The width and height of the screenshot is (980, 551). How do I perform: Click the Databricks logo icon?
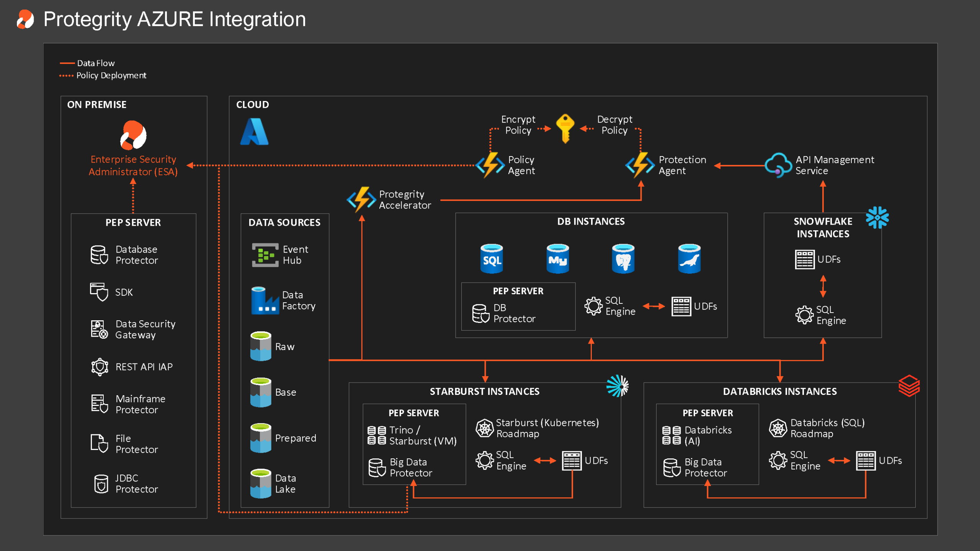[x=909, y=386]
